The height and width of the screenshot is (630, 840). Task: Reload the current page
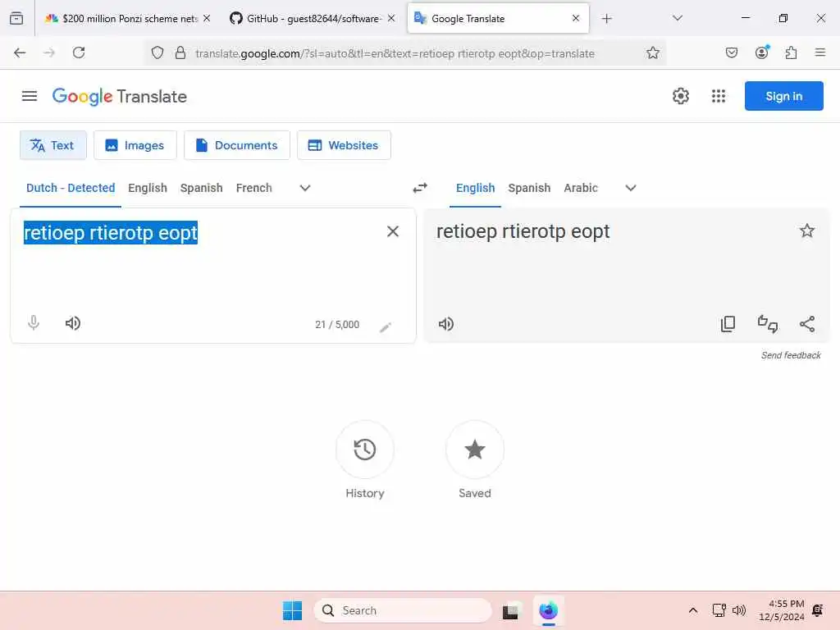coord(79,52)
